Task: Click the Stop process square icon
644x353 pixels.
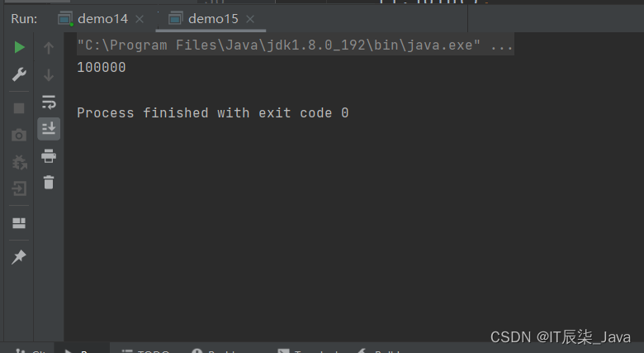Action: [x=19, y=108]
